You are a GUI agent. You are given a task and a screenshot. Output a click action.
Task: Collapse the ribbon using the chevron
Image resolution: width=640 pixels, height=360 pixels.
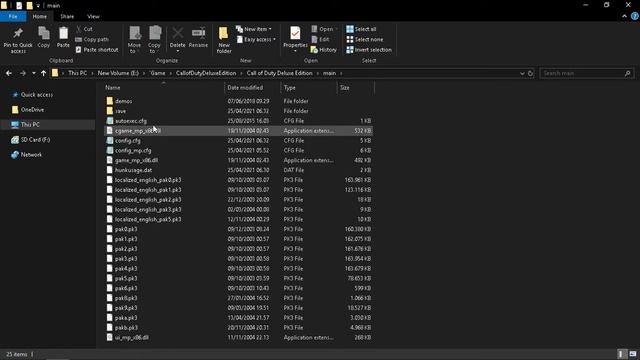[624, 16]
